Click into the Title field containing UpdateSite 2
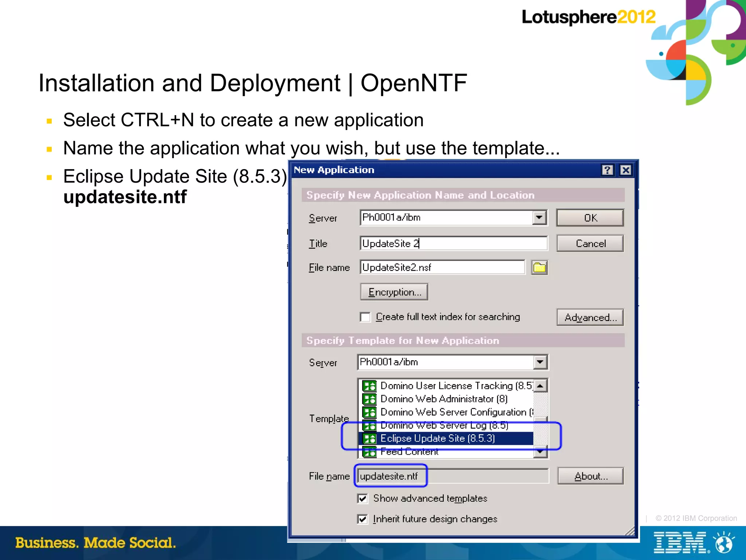This screenshot has height=560, width=746. point(454,243)
